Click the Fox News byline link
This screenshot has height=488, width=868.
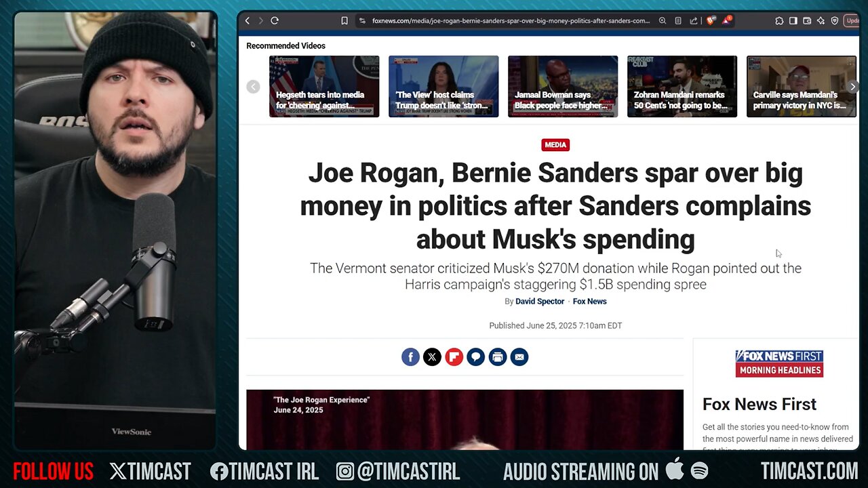coord(589,301)
